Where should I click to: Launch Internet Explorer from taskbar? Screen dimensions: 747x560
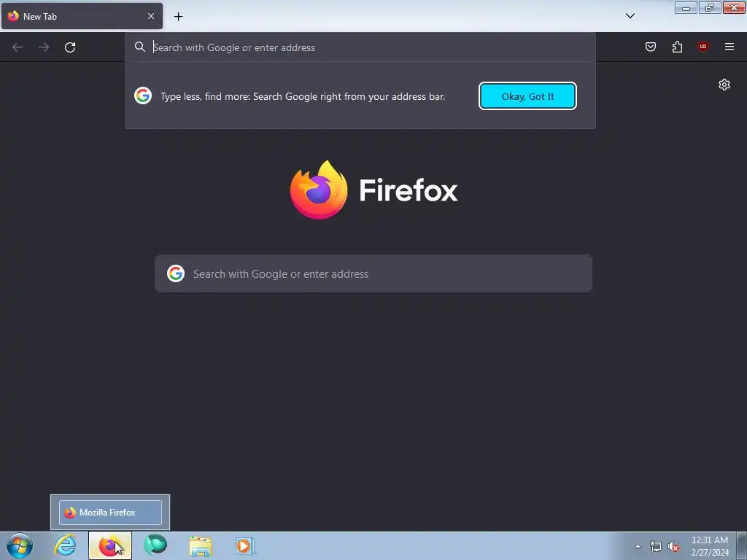coord(65,545)
